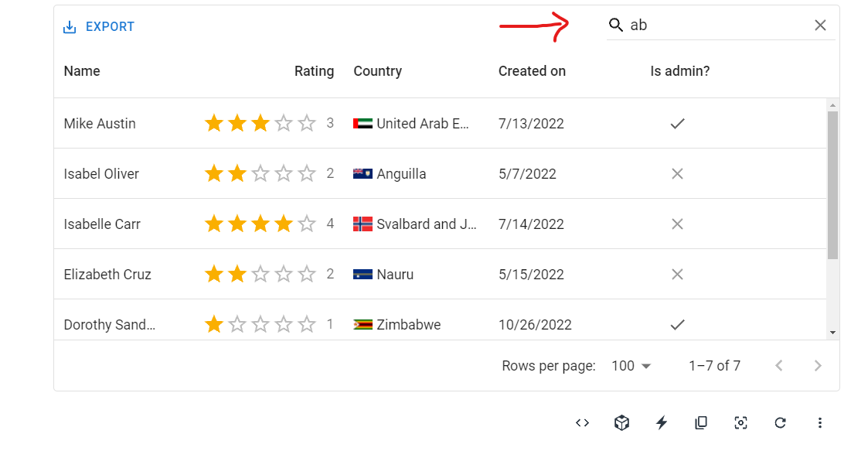This screenshot has width=868, height=451.
Task: Toggle Isabel Oliver's admin status
Action: pos(677,173)
